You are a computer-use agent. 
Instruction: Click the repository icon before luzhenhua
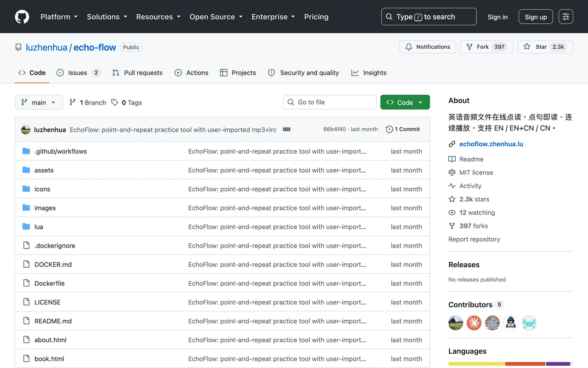tap(18, 47)
